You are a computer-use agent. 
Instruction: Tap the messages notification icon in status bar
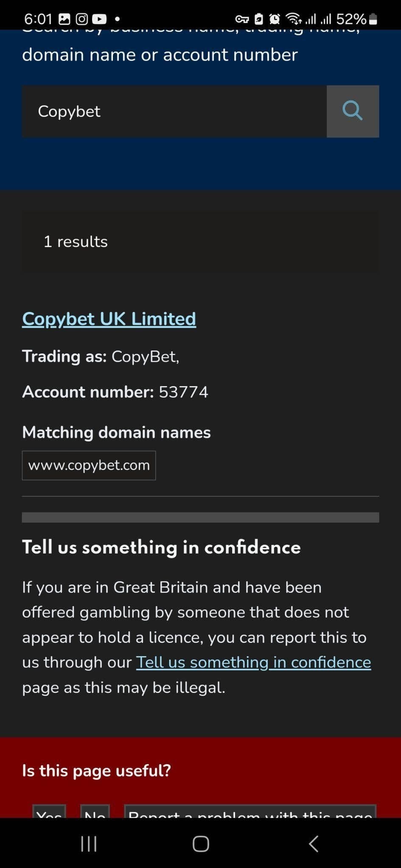(x=64, y=19)
